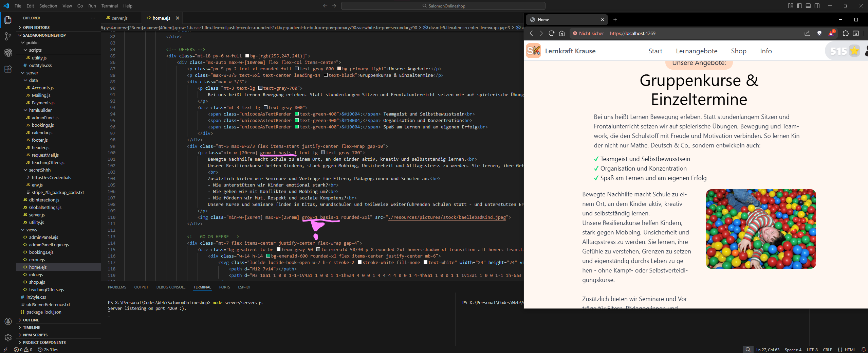This screenshot has width=868, height=353.
Task: Click the Brave Shields lion icon
Action: coord(819,33)
